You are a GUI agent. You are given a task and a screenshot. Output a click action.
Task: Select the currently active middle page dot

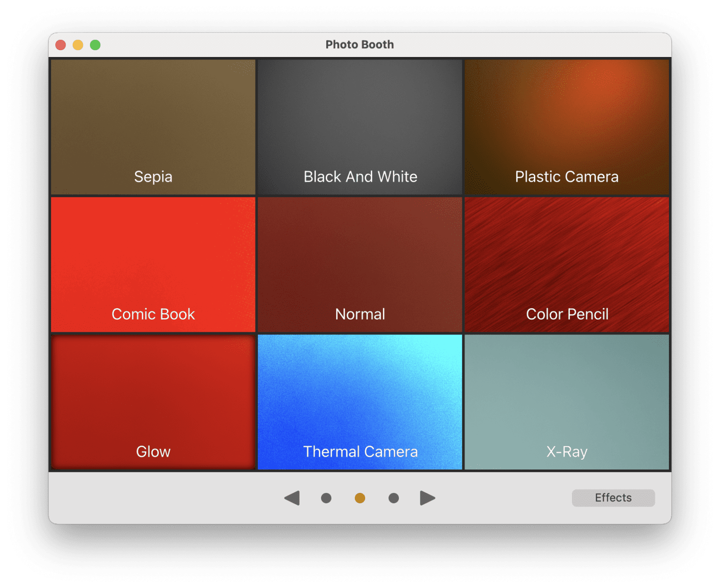(x=360, y=498)
